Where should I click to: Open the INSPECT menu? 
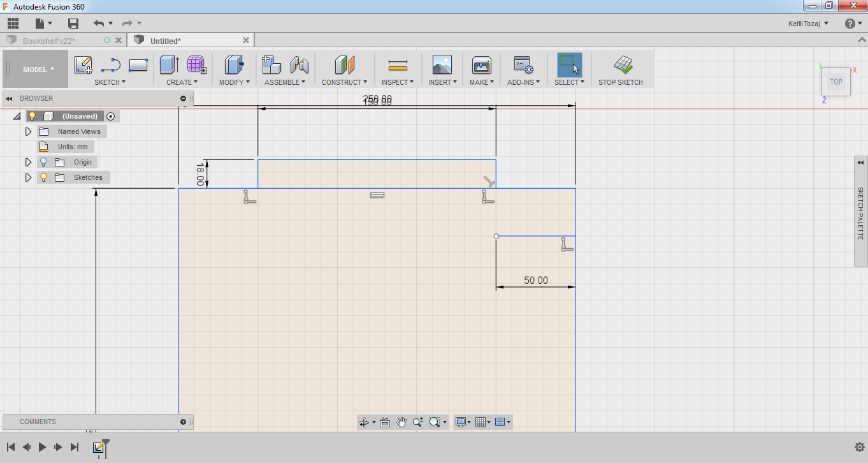click(398, 82)
